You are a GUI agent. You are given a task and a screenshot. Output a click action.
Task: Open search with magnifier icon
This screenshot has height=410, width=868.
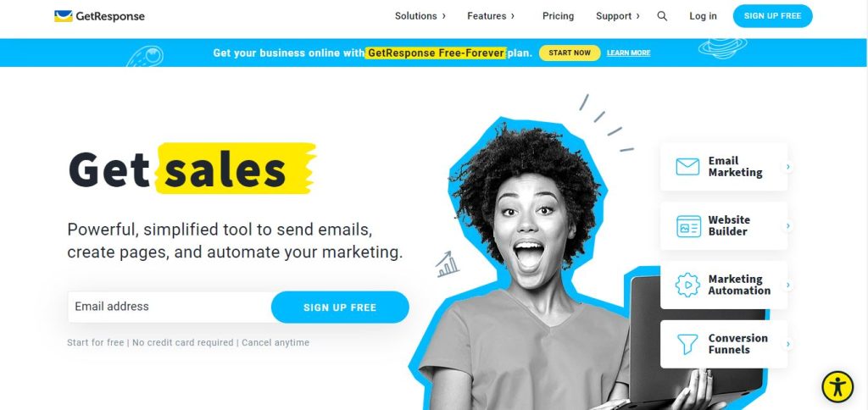coord(662,16)
